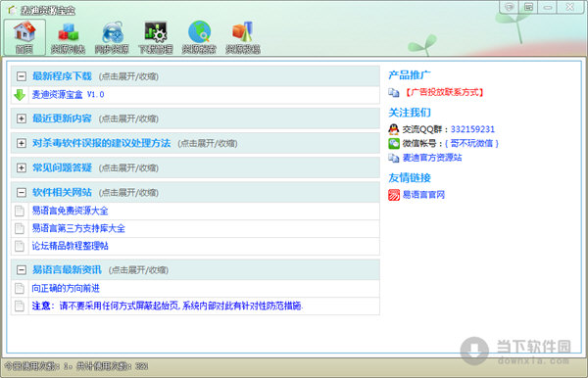
Task: Open 资源列表 with the colored cubes icon
Action: tap(68, 37)
